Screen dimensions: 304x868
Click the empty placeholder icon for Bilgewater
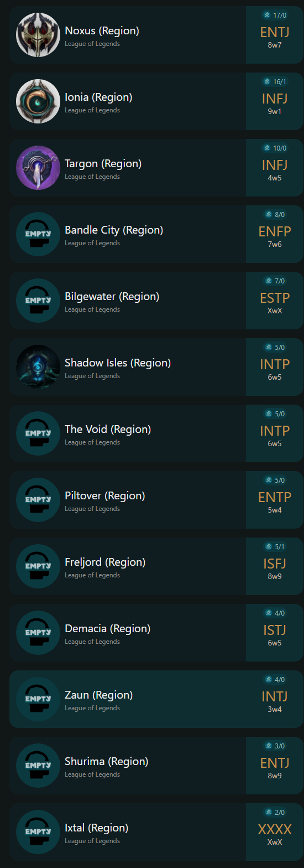pyautogui.click(x=38, y=301)
